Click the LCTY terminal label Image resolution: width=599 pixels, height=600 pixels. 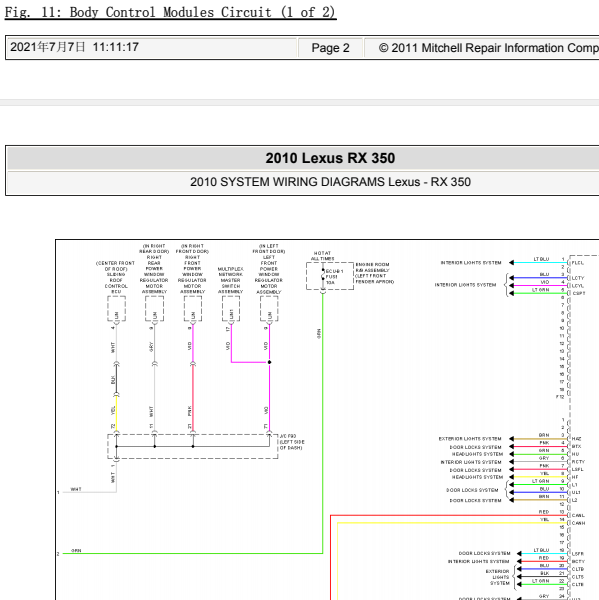(x=578, y=278)
